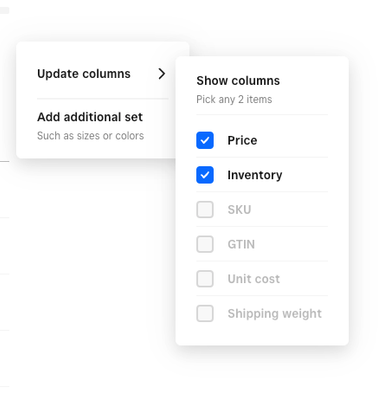Click the blue checkmark icon beside Inventory
Image resolution: width=384 pixels, height=400 pixels.
pyautogui.click(x=205, y=175)
